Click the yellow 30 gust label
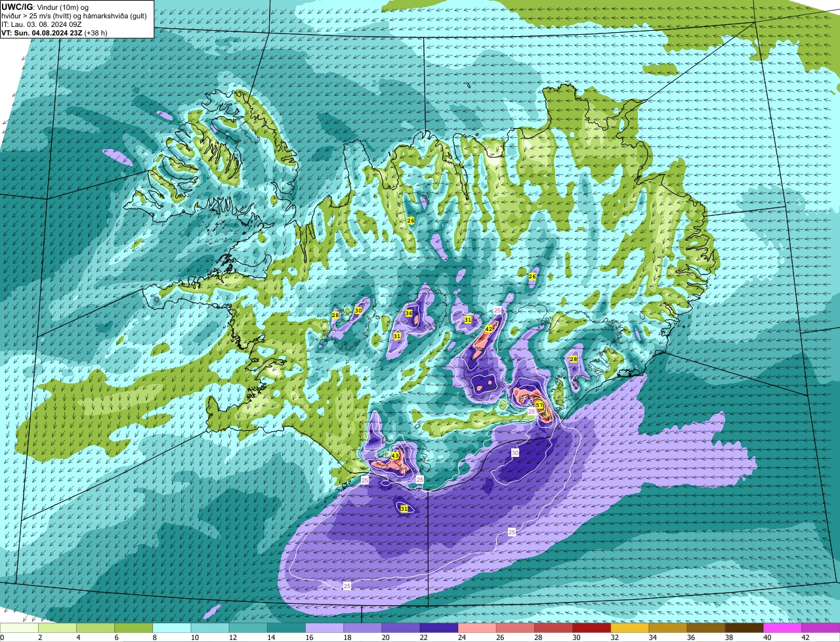The image size is (840, 642). (x=358, y=310)
